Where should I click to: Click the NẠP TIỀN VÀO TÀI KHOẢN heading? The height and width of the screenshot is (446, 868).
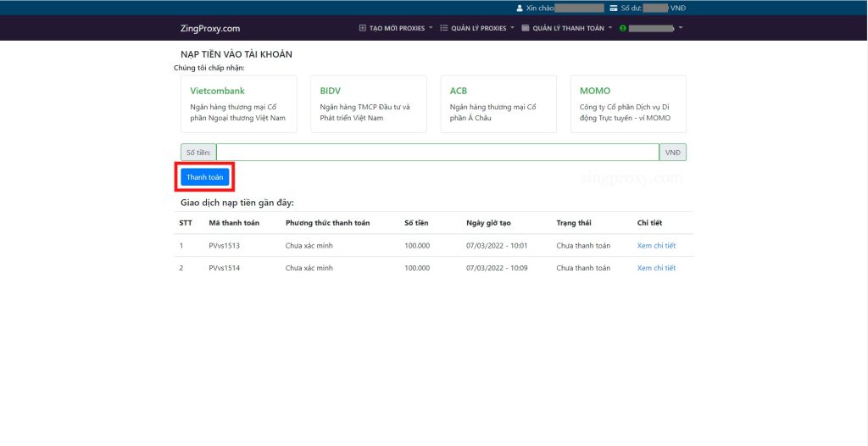236,54
